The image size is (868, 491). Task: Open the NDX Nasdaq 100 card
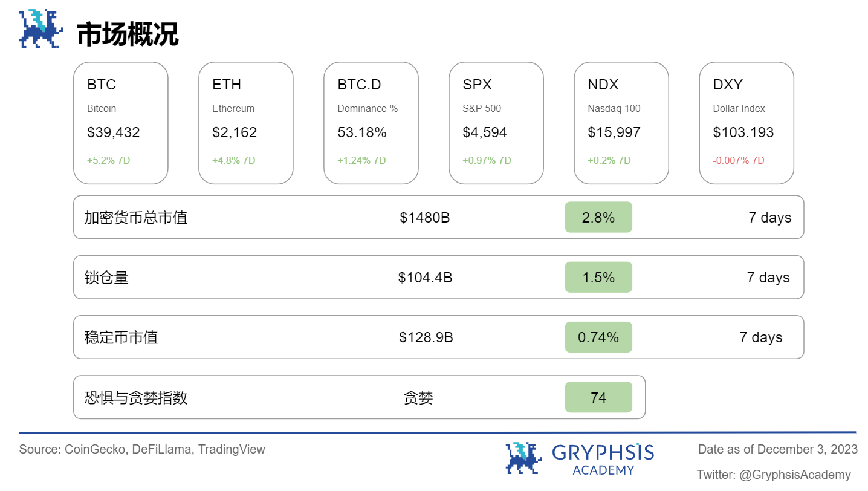(x=621, y=123)
